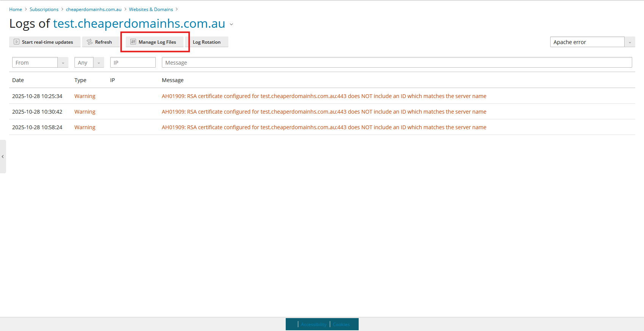Expand the Any type filter dropdown
644x331 pixels.
(99, 63)
